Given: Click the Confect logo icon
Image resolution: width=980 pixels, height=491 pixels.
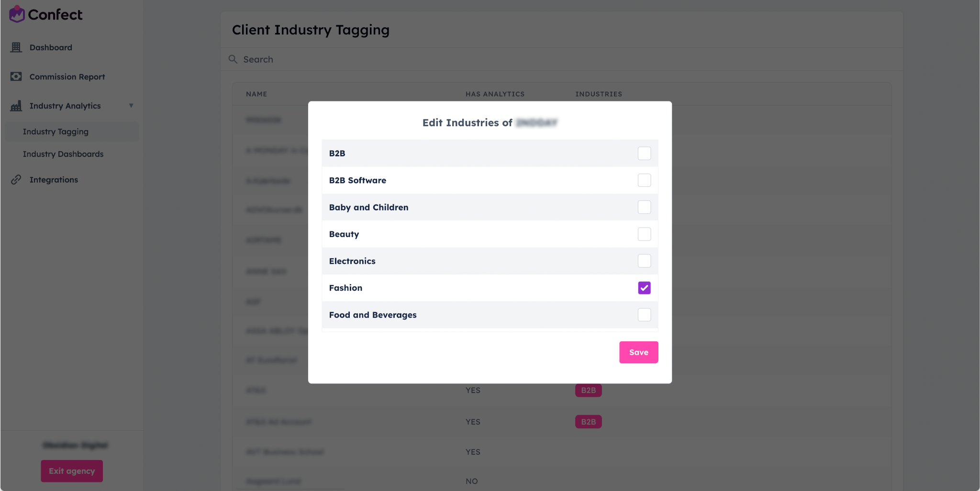Looking at the screenshot, I should point(17,14).
